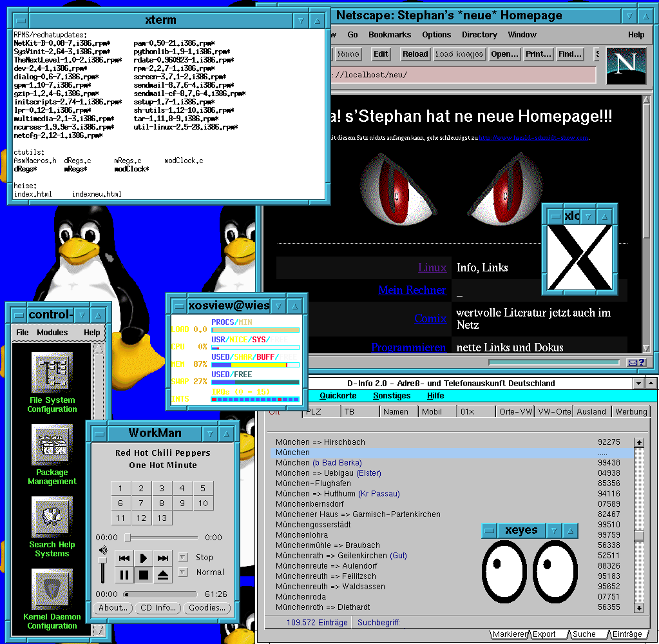Open File menu in control-panel

click(x=23, y=332)
